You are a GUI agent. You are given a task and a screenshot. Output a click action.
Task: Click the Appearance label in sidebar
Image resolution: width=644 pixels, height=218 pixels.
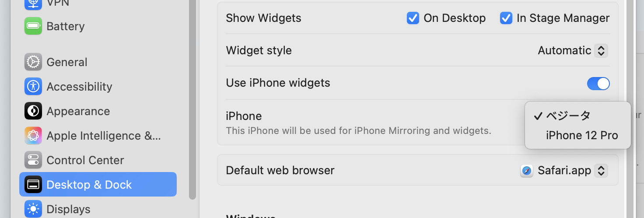pyautogui.click(x=78, y=111)
